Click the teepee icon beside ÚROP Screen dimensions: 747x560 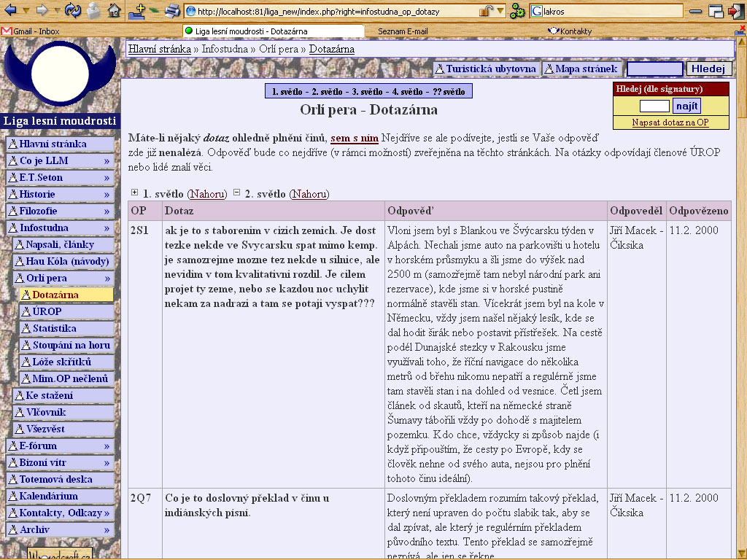click(26, 312)
